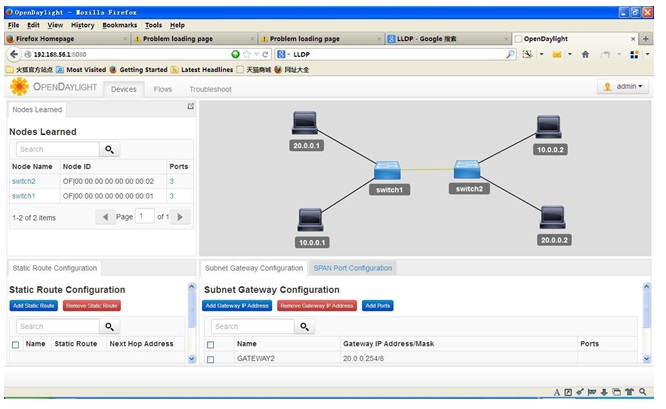The image size is (666, 409).
Task: Click the page number input field
Action: (x=144, y=217)
